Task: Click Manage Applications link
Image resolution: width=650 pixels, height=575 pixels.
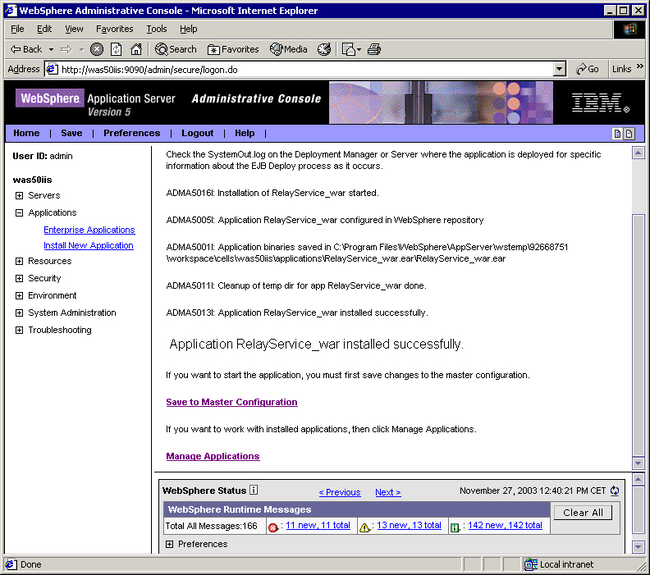Action: point(213,456)
